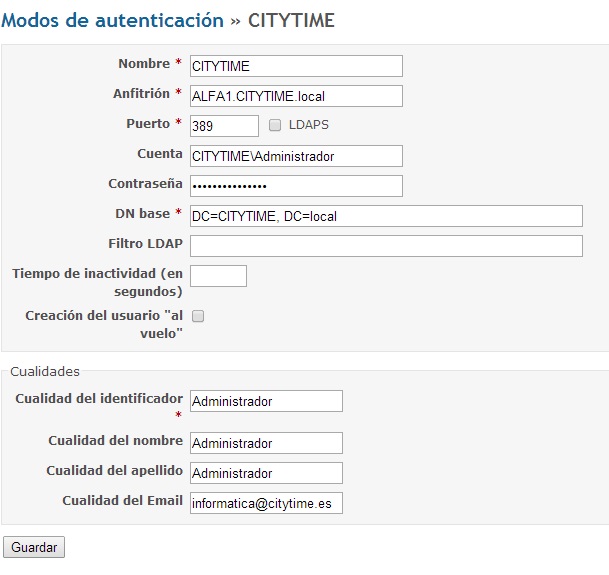
Task: Click the Contraseña label
Action: (x=145, y=183)
